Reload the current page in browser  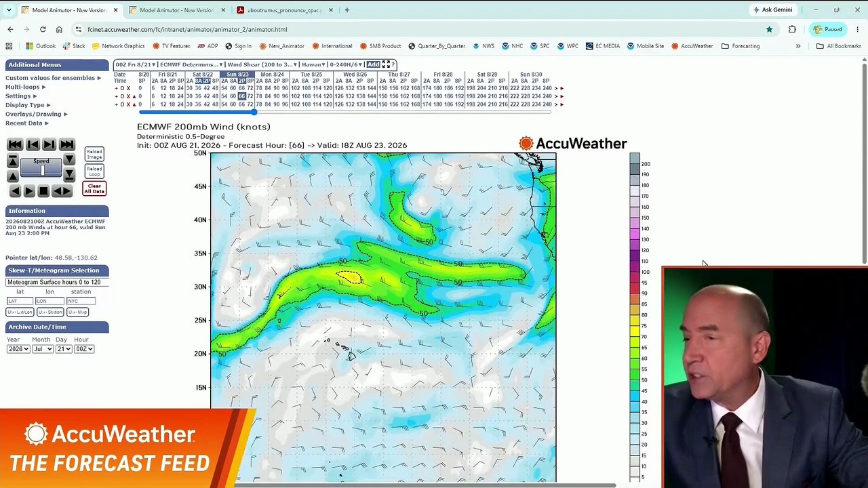coord(43,29)
